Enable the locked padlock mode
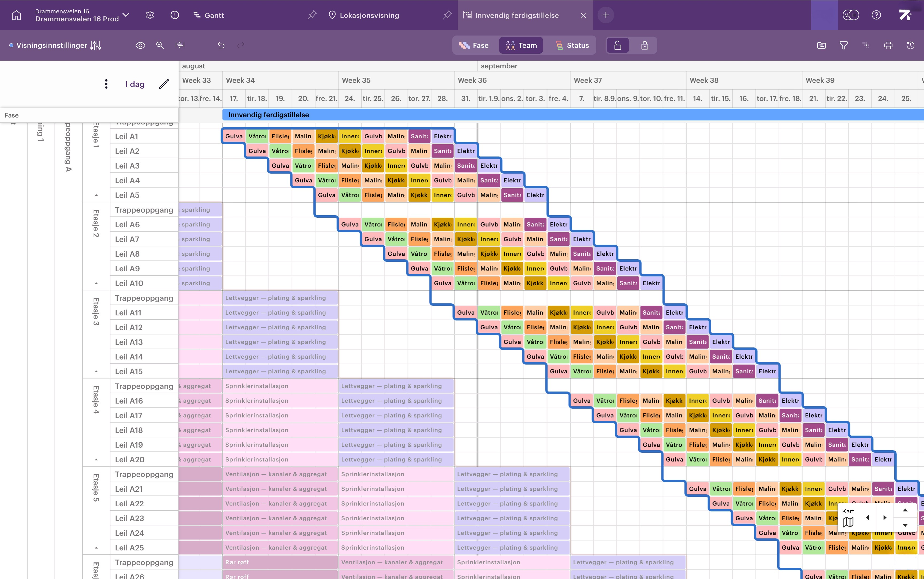Image resolution: width=924 pixels, height=579 pixels. (645, 45)
